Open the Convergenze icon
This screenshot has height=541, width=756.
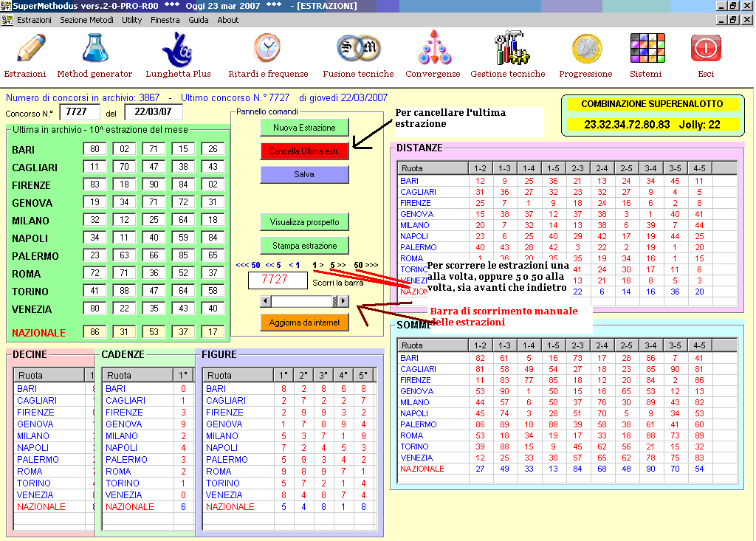[434, 47]
